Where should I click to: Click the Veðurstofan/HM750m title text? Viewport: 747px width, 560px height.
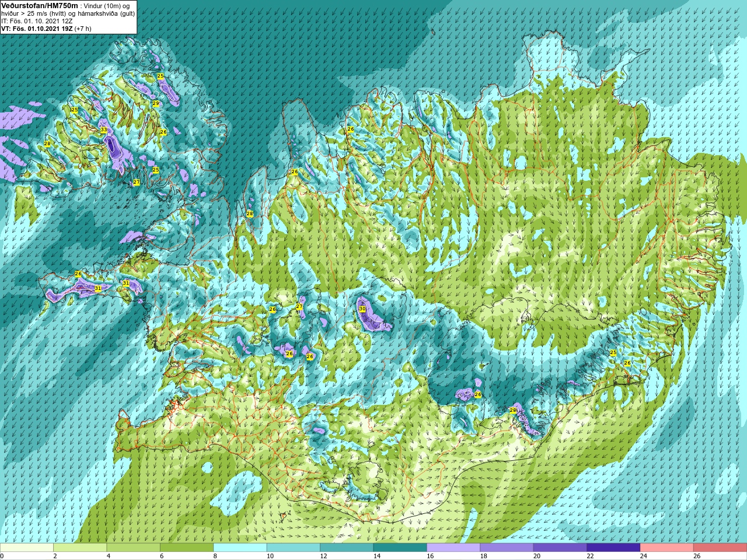40,5
